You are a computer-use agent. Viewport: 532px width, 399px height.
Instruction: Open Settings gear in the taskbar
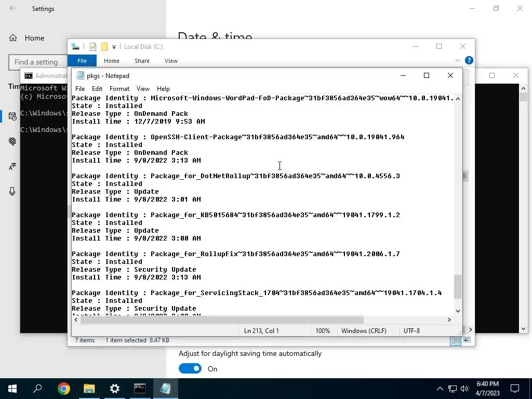[115, 389]
